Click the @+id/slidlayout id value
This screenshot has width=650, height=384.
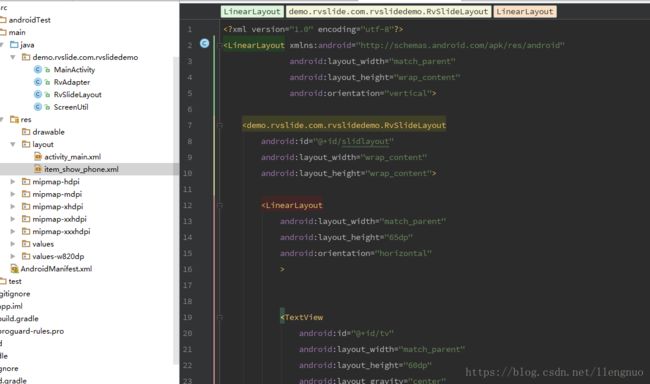(353, 141)
